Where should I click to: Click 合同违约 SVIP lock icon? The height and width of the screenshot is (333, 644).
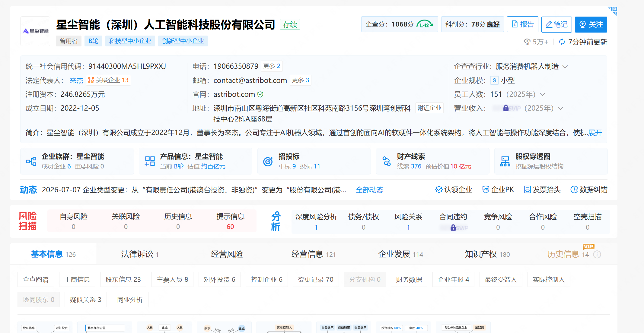tap(453, 228)
